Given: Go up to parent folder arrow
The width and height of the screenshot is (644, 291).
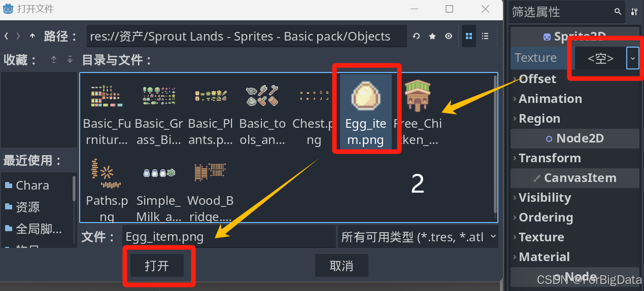Looking at the screenshot, I should (32, 36).
